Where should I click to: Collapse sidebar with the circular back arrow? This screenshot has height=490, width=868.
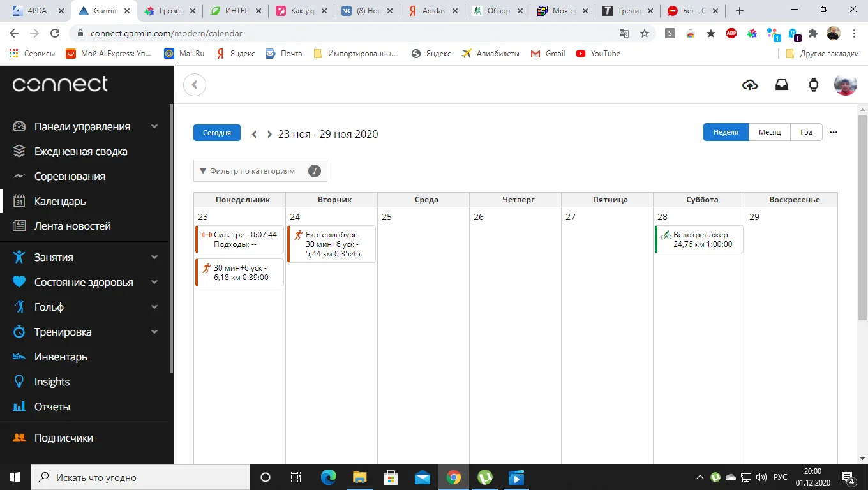(195, 85)
